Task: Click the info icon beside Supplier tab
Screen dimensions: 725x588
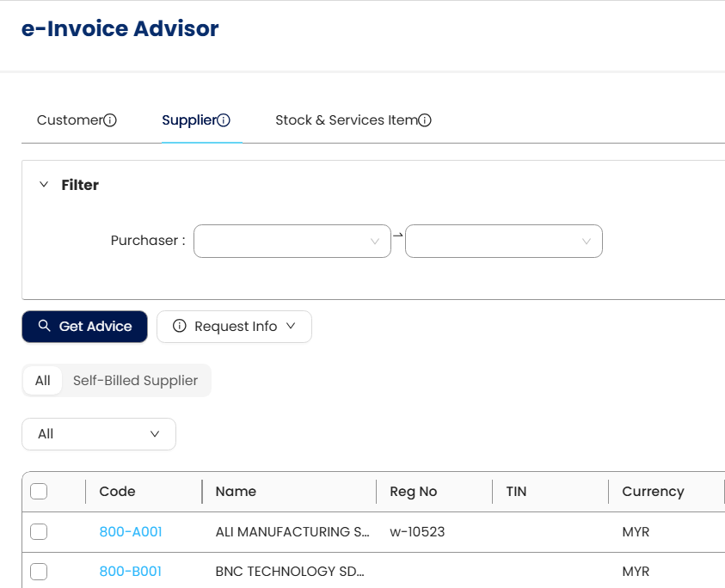Action: [224, 120]
